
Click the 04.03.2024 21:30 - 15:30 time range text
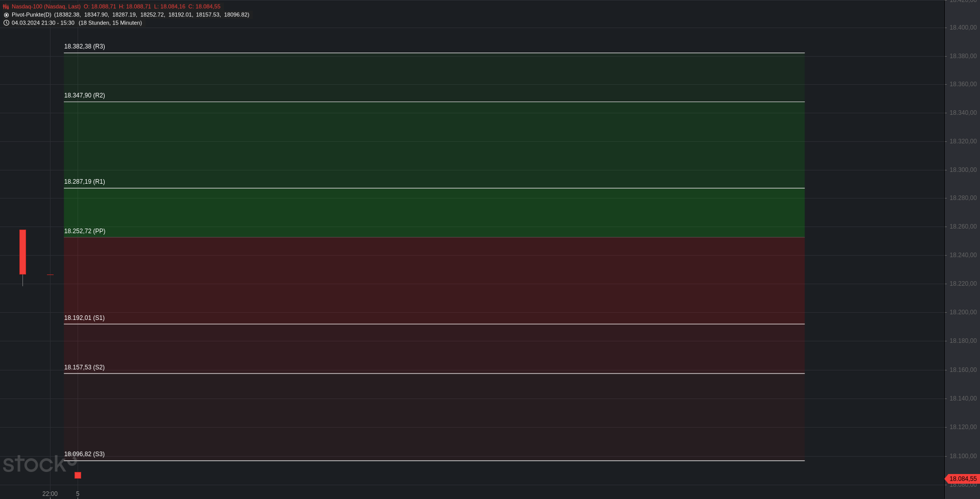(43, 23)
